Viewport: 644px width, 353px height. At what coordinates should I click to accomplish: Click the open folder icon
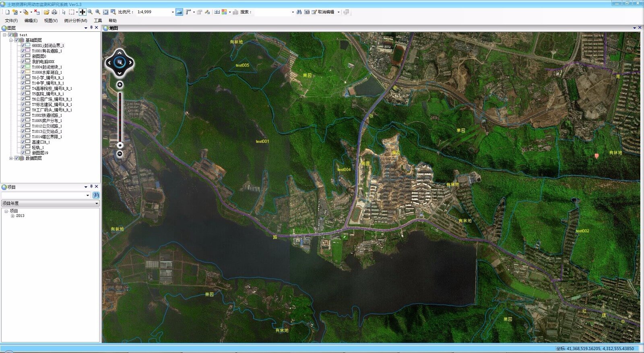pos(46,12)
